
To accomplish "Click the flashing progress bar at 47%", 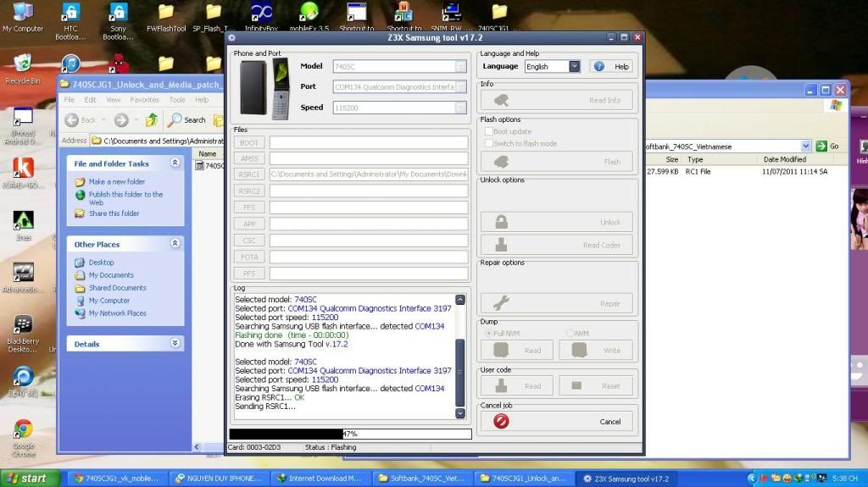I will click(350, 434).
